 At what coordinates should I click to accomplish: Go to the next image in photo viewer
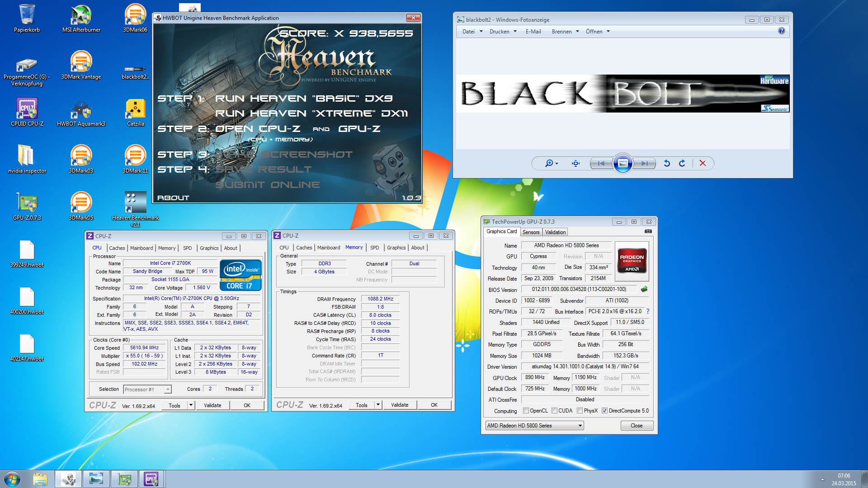click(x=644, y=163)
